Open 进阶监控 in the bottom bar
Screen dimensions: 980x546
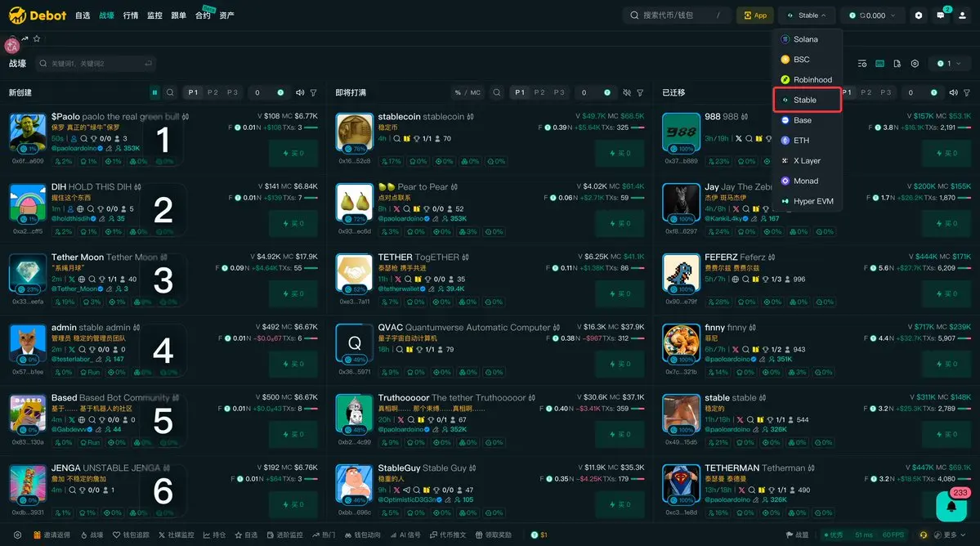(x=285, y=535)
